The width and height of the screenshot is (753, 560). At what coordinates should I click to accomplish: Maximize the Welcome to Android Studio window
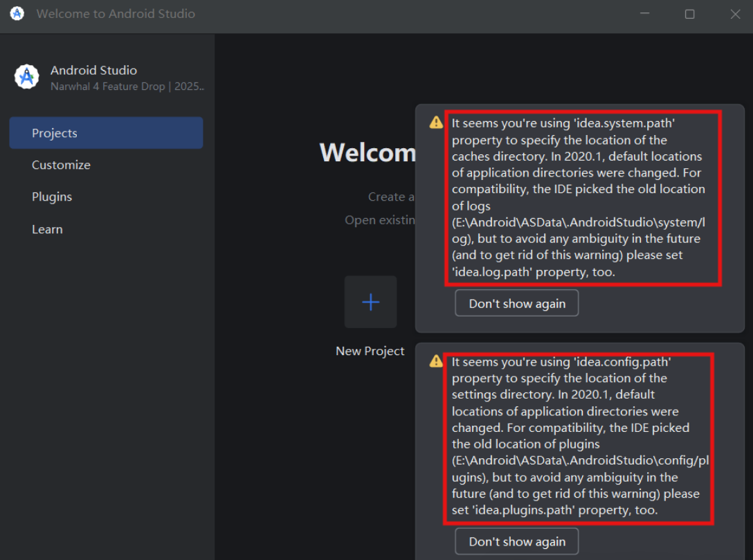[x=689, y=14]
